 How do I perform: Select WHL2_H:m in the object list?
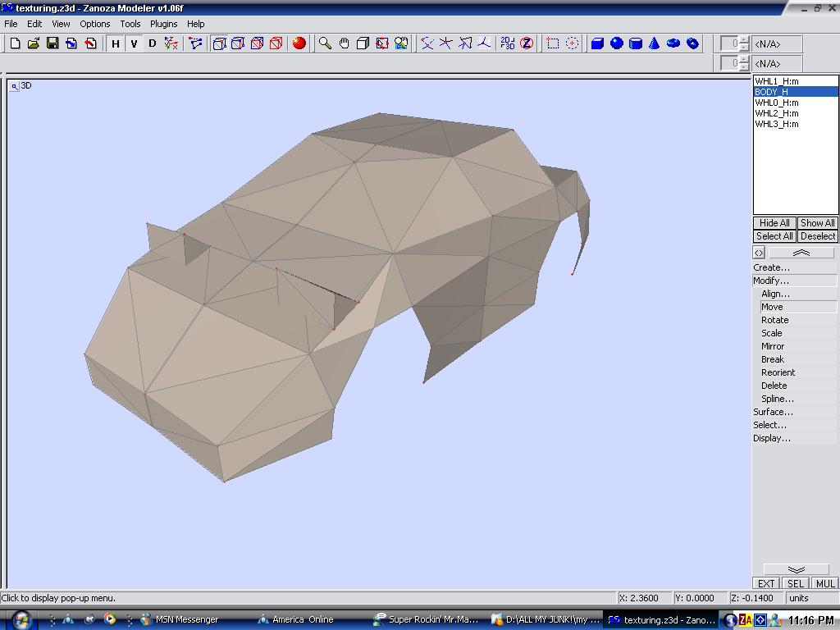(x=776, y=113)
